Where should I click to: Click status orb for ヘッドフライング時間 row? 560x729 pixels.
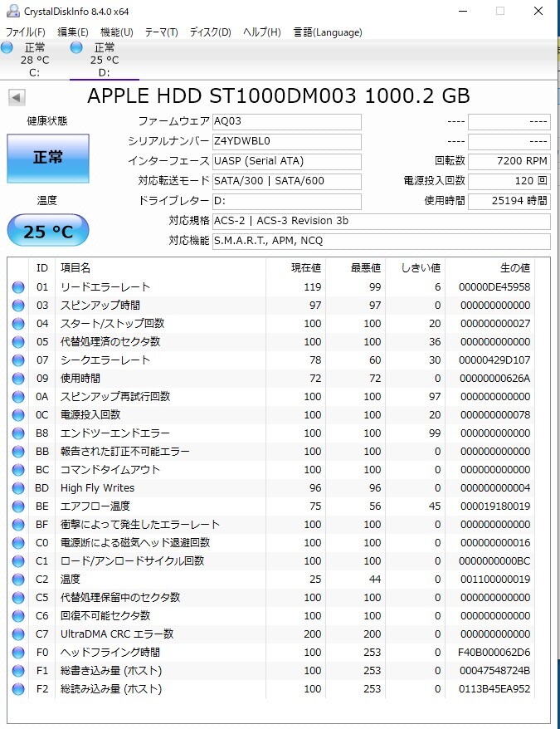pos(18,653)
